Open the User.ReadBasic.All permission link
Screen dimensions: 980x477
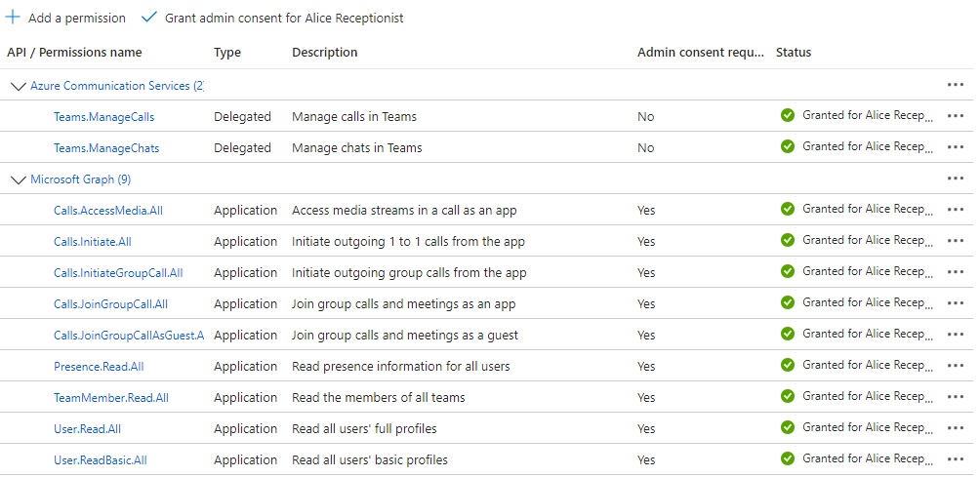(101, 460)
